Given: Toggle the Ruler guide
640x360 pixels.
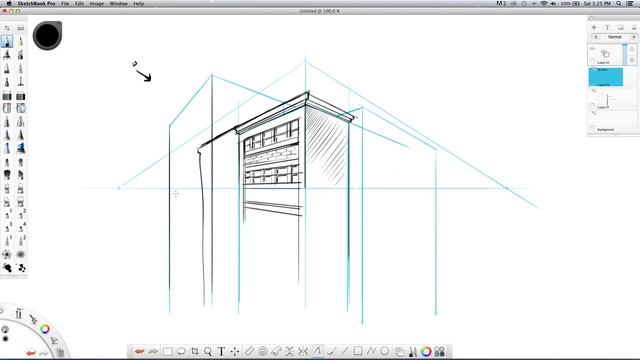Looking at the screenshot, I should tap(249, 351).
